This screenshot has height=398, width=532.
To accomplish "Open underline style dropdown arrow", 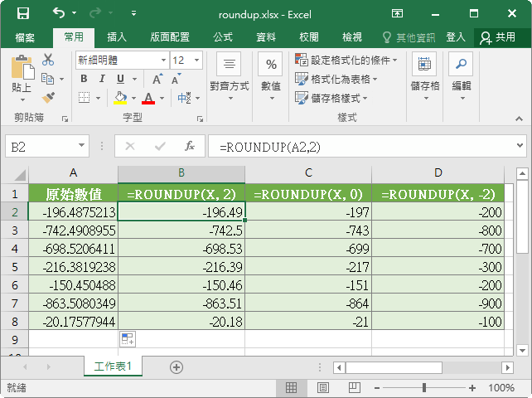I will pos(135,79).
